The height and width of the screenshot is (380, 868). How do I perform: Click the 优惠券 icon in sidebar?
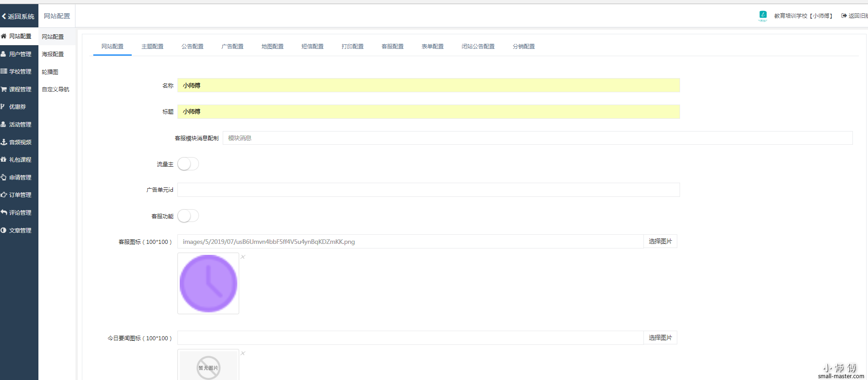pos(3,106)
